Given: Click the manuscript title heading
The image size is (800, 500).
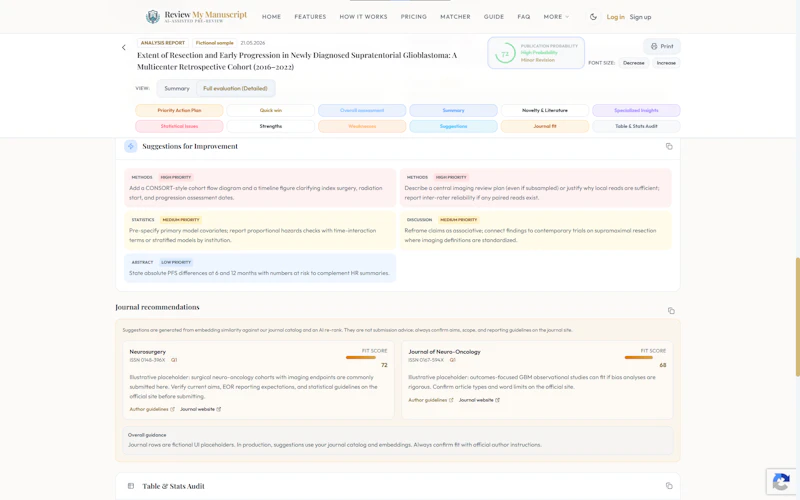Looking at the screenshot, I should (297, 61).
